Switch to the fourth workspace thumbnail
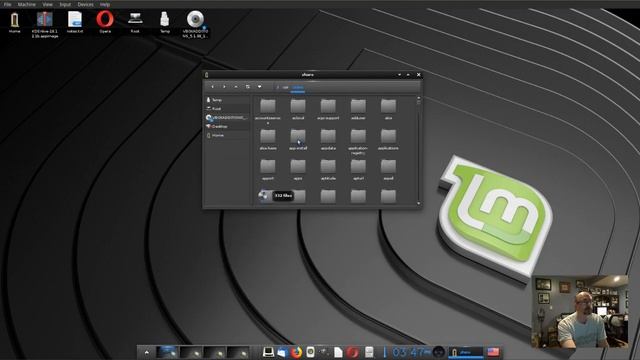This screenshot has width=640, height=360. 238,352
